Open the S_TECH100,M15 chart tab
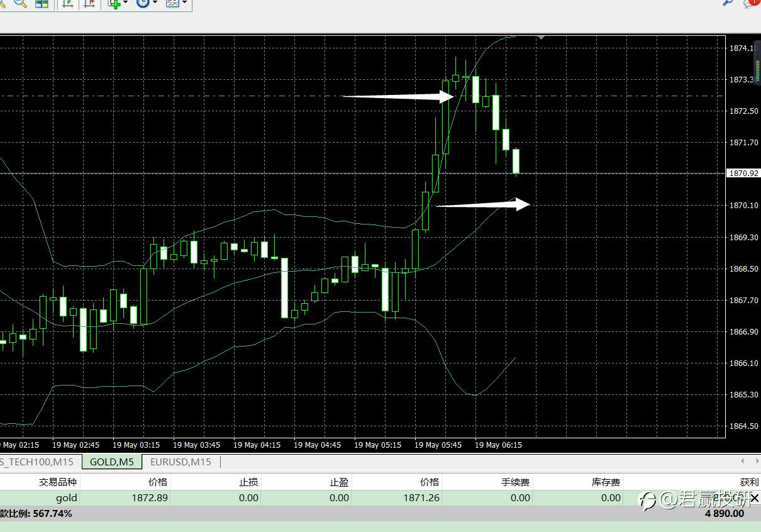 coord(38,462)
